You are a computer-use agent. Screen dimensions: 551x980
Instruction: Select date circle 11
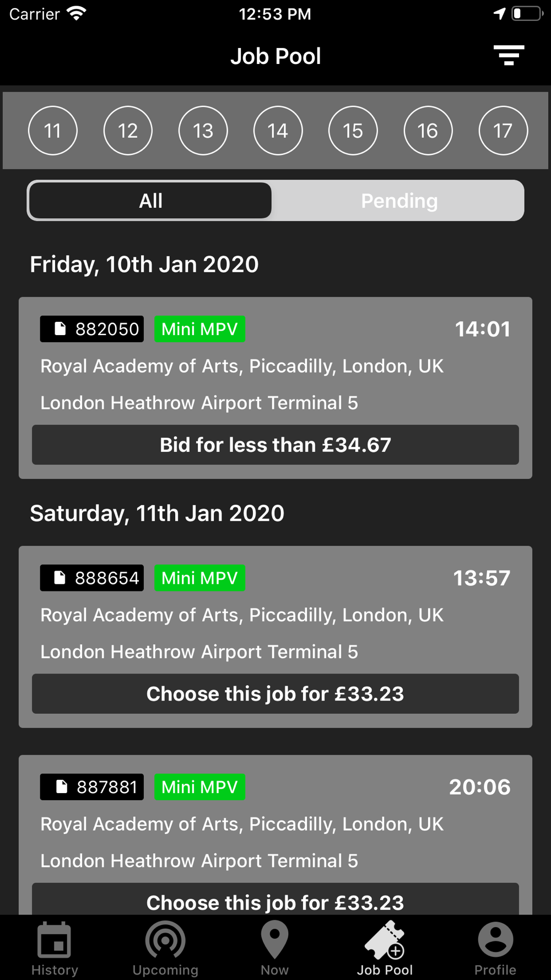coord(53,131)
